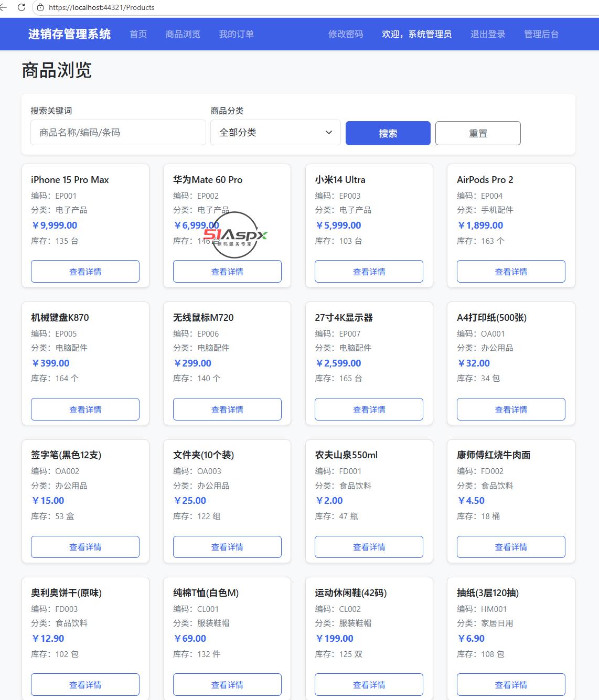Open details of 无线鼠标M720

pyautogui.click(x=227, y=410)
